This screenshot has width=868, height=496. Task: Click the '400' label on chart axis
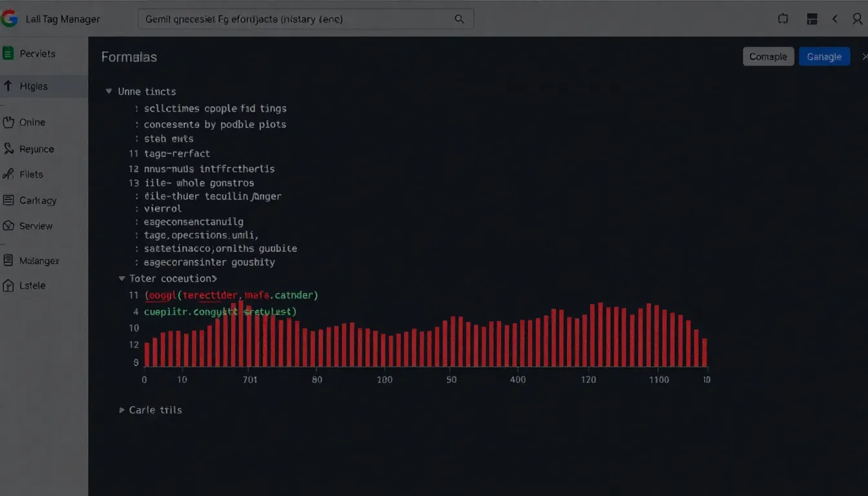click(518, 380)
